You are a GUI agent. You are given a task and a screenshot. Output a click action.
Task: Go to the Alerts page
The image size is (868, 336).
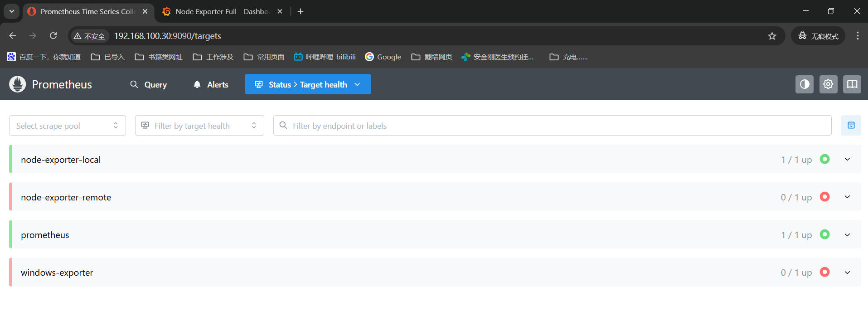[211, 84]
